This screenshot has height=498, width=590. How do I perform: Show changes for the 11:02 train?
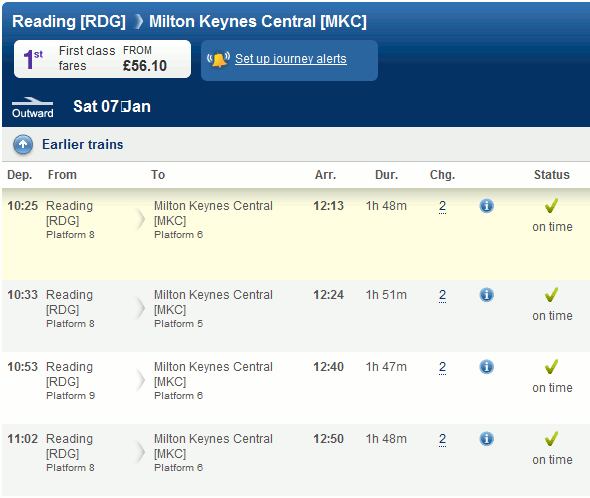coord(442,439)
